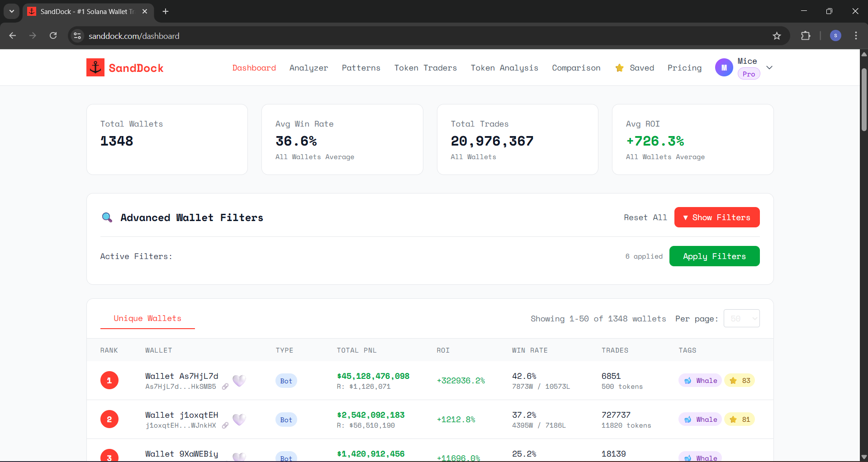Navigate to Token Traders
Image resolution: width=868 pixels, height=462 pixels.
pyautogui.click(x=426, y=68)
